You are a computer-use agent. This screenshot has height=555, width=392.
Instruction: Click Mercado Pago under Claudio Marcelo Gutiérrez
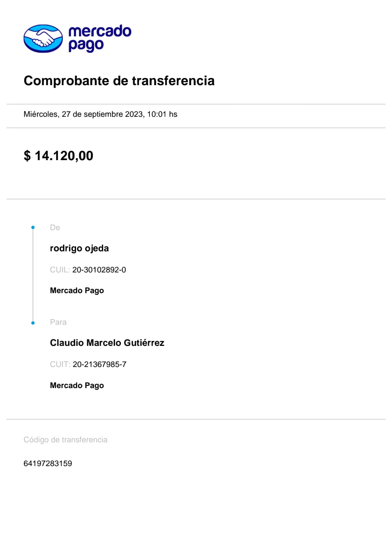pyautogui.click(x=77, y=385)
